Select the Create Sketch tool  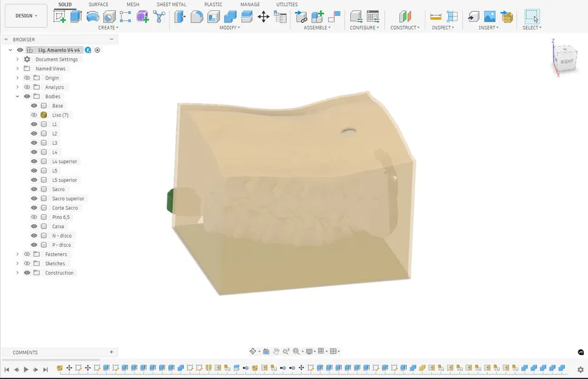[61, 16]
